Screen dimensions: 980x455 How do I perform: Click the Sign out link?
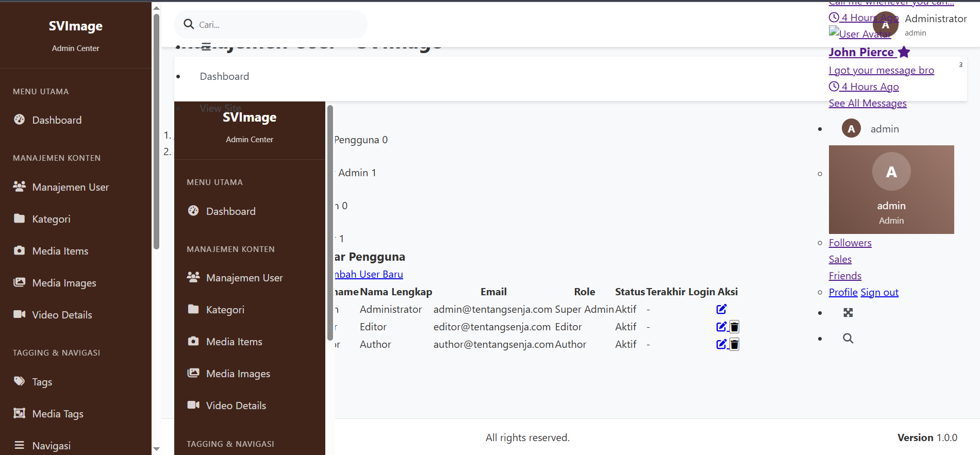pos(879,293)
